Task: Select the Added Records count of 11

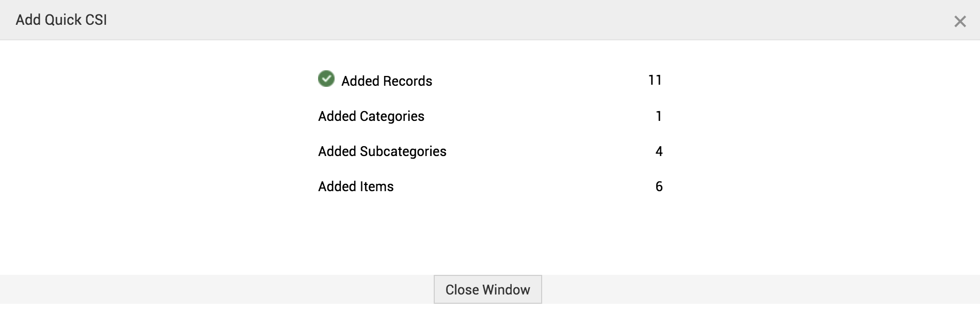Action: (655, 80)
